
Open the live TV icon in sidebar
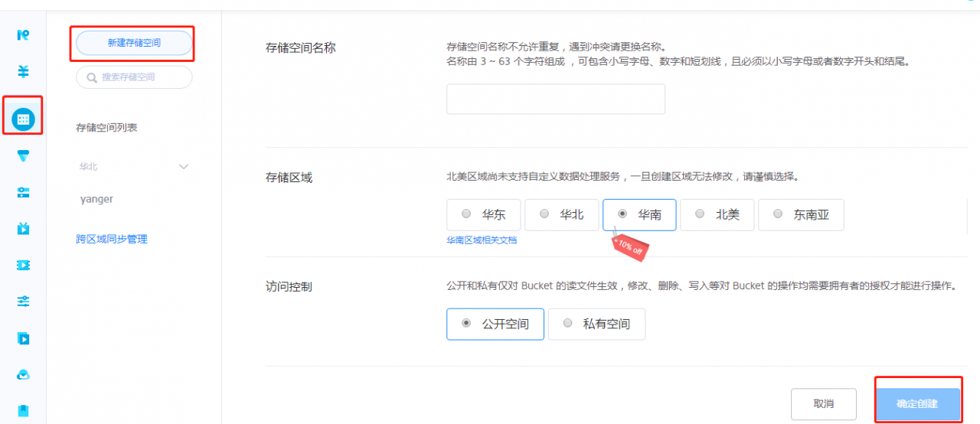23,228
